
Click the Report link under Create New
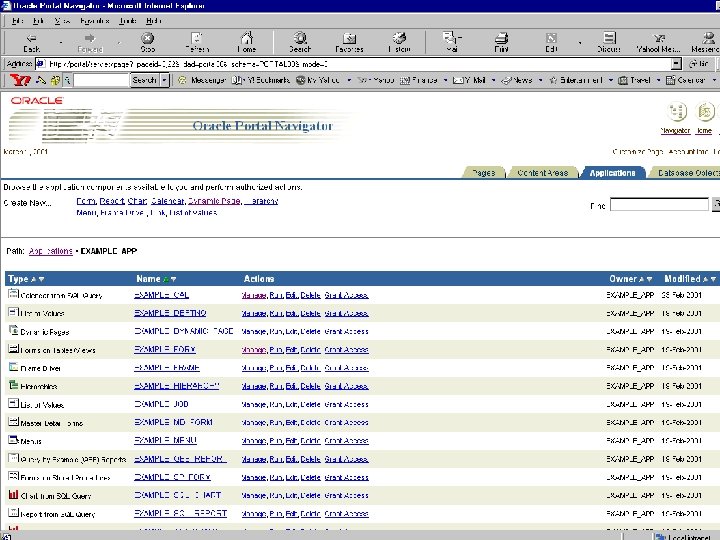point(112,201)
